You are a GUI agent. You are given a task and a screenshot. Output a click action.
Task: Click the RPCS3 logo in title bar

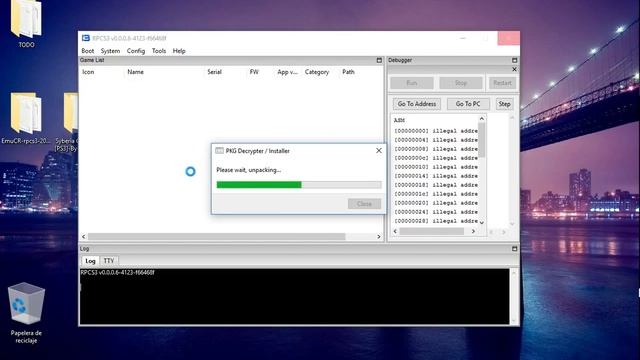[x=86, y=38]
